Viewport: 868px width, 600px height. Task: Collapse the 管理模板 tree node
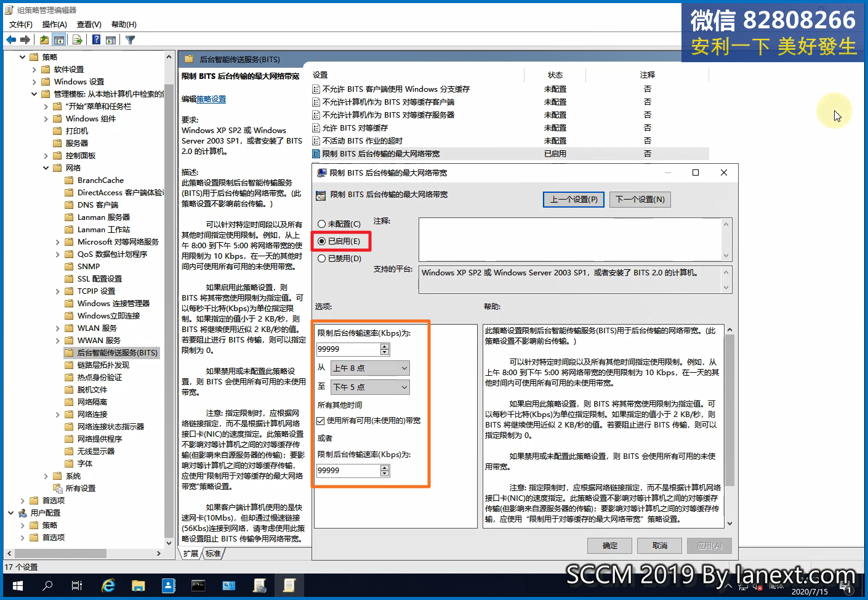point(34,94)
